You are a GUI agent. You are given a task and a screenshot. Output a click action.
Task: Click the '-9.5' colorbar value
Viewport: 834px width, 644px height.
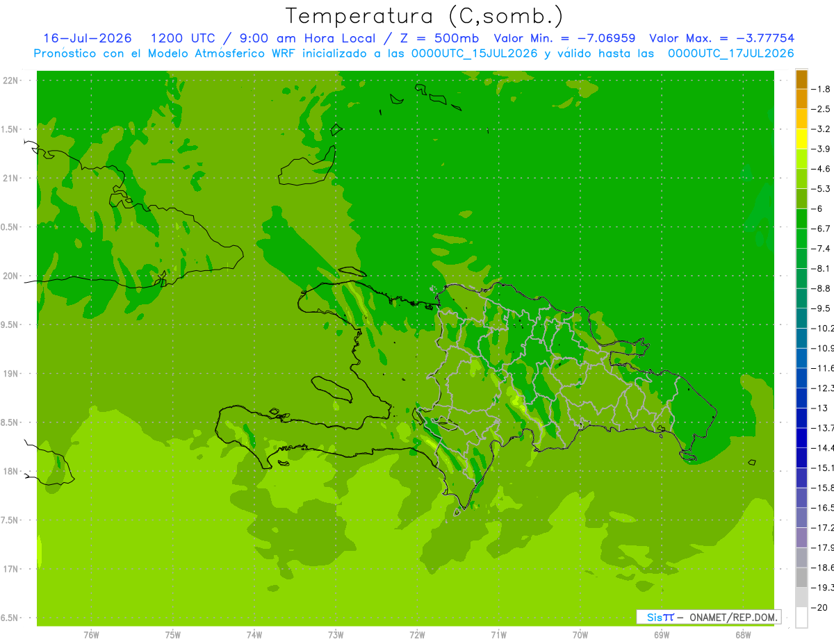[821, 308]
